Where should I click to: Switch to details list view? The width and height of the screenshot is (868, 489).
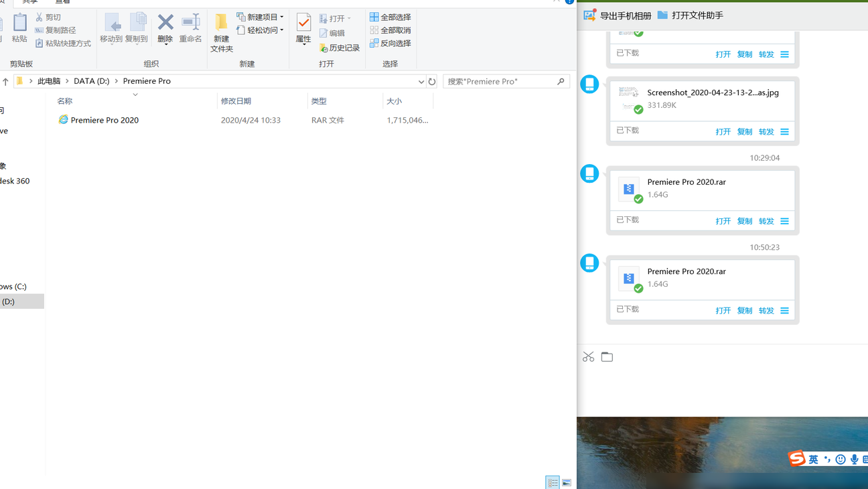(553, 482)
